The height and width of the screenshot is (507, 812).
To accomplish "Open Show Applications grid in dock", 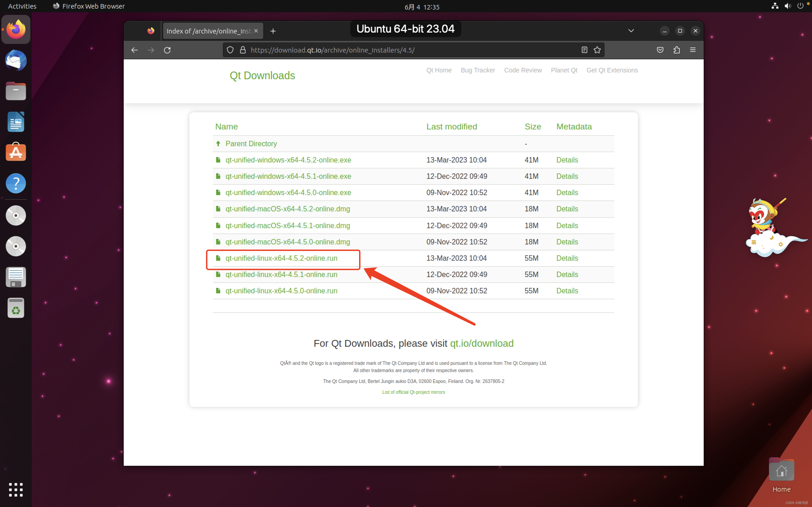I will [x=15, y=490].
